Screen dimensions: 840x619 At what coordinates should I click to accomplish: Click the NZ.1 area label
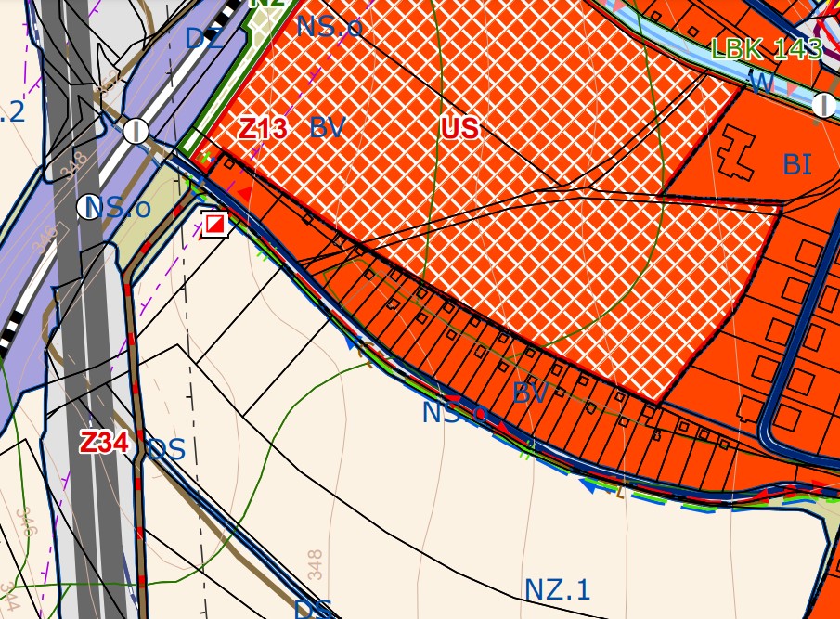(557, 589)
